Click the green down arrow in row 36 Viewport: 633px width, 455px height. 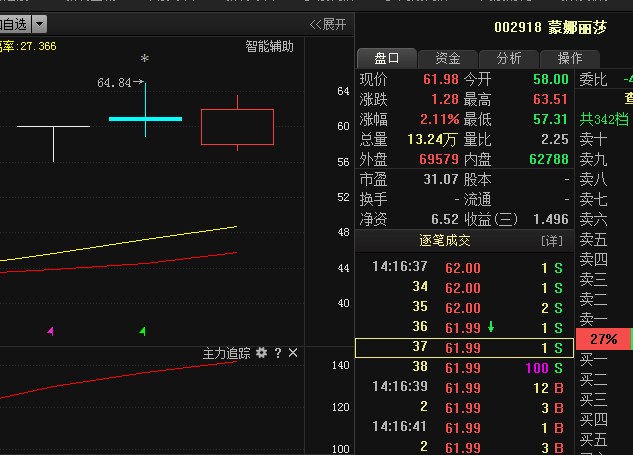coord(491,327)
